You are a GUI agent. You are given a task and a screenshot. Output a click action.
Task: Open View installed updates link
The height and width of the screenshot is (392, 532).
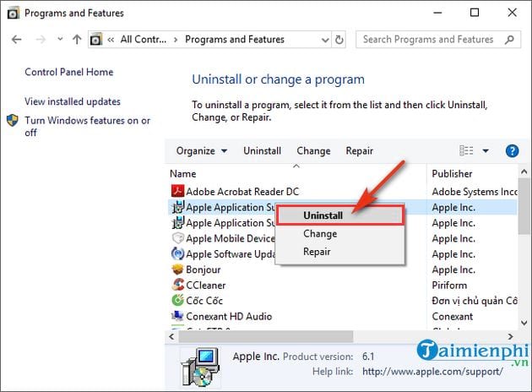[x=73, y=101]
